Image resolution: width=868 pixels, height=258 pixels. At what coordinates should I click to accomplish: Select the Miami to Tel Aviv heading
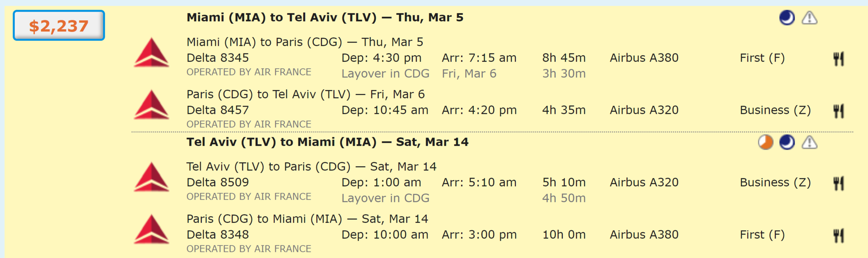click(x=325, y=17)
